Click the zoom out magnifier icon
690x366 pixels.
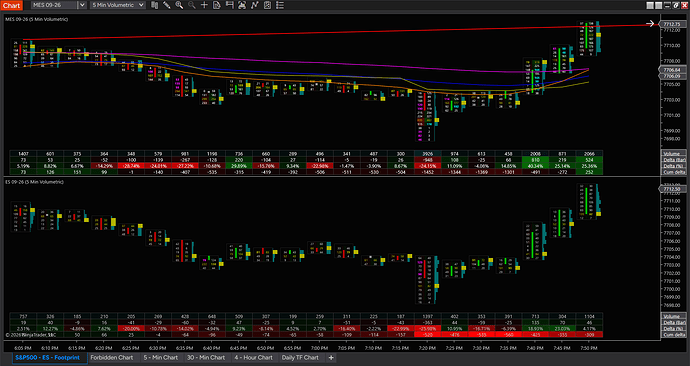[x=192, y=5]
